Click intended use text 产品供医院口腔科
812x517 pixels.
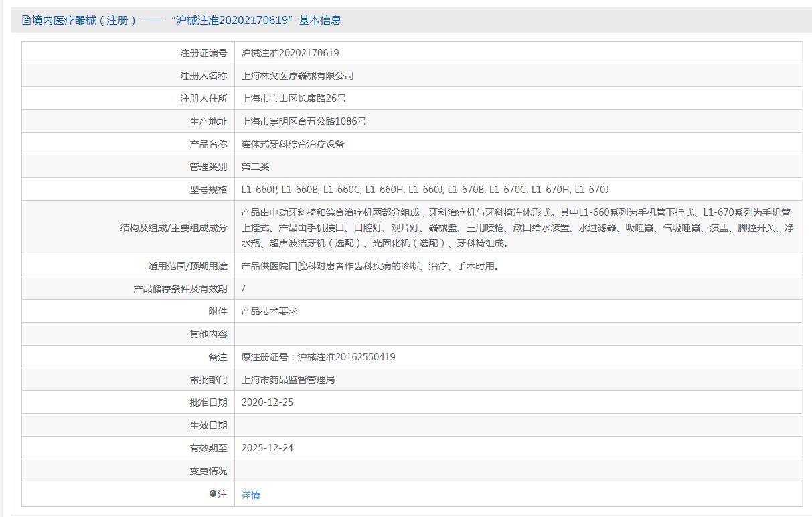point(370,266)
